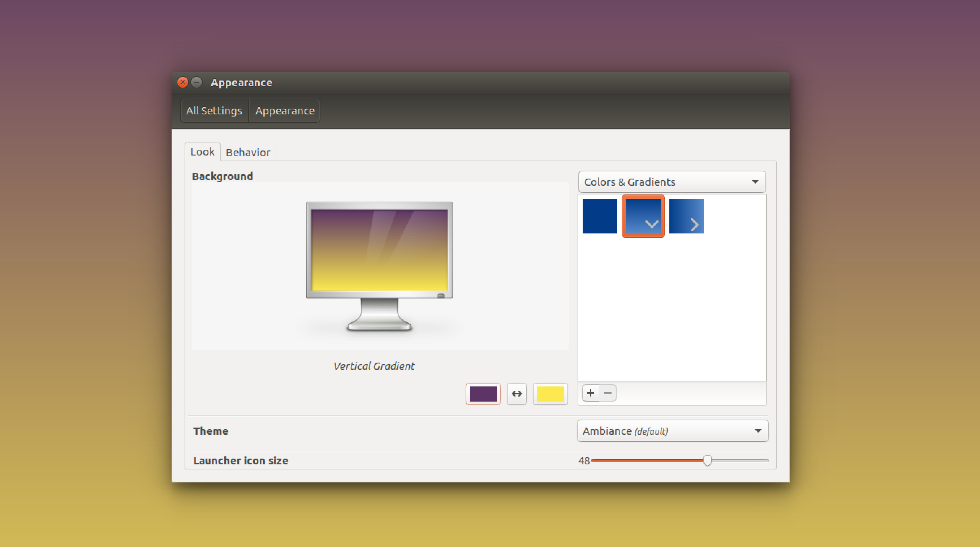This screenshot has width=980, height=547.
Task: Select the solid color fill style
Action: point(600,216)
